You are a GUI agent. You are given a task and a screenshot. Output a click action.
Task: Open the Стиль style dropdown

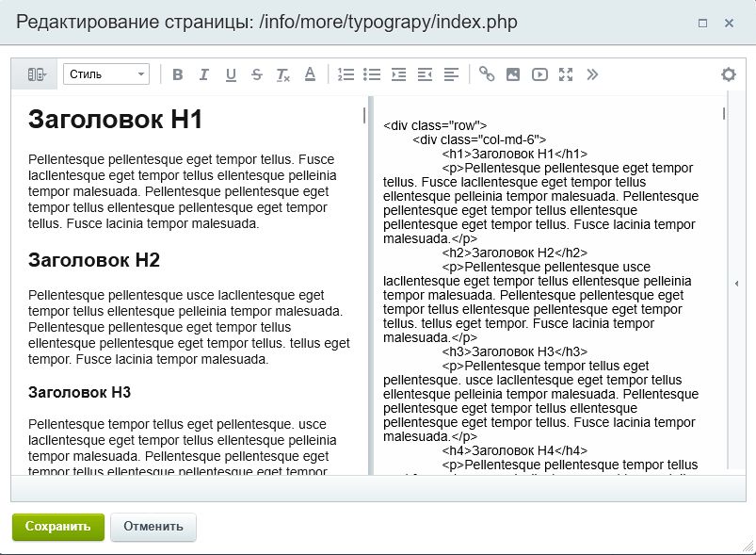pyautogui.click(x=106, y=74)
